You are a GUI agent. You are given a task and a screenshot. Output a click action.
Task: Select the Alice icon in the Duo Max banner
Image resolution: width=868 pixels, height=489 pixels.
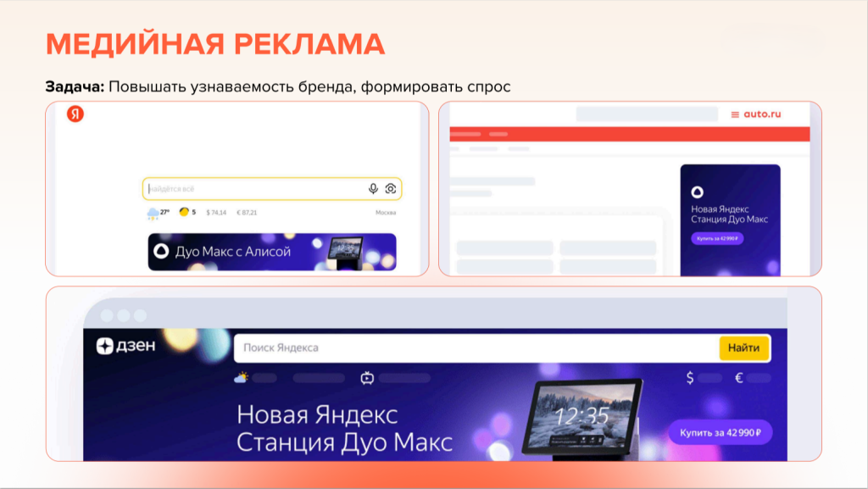pos(161,251)
